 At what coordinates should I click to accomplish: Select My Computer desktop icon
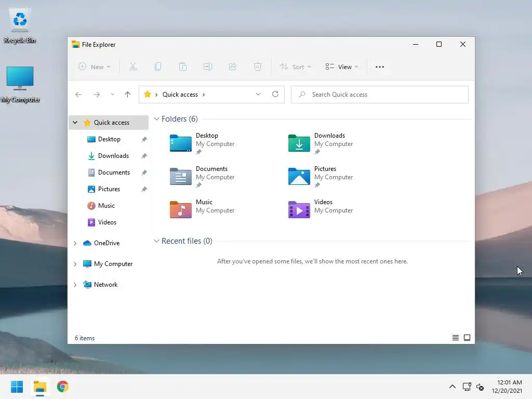(20, 85)
